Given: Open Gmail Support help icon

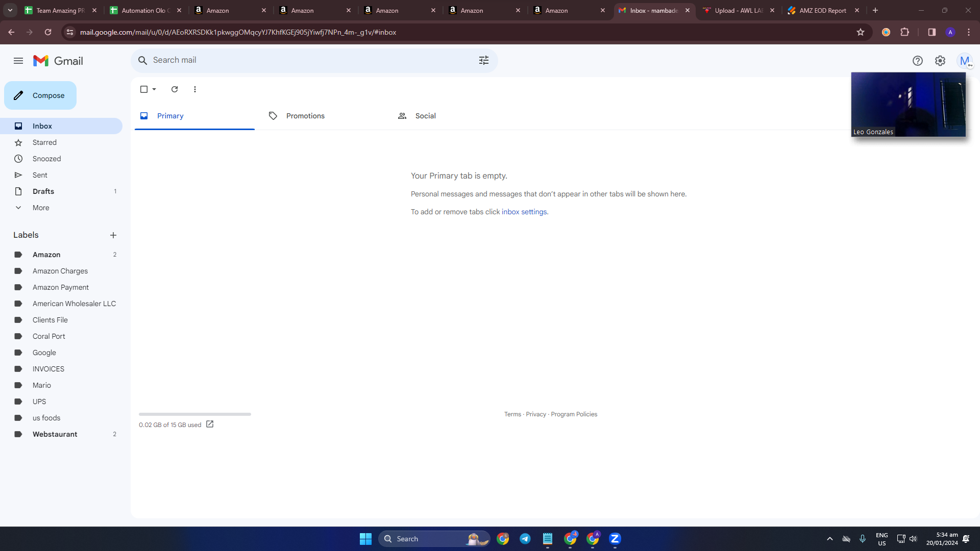Looking at the screenshot, I should point(918,61).
